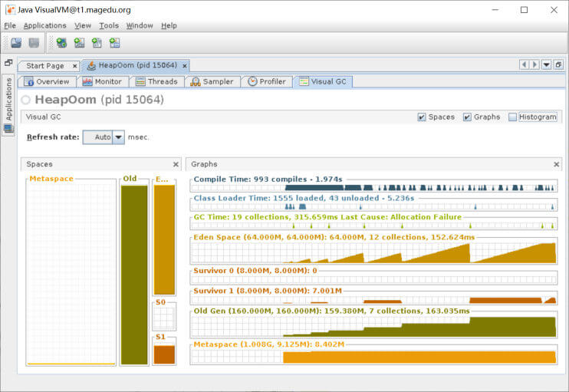Select the Visual GC tab

pyautogui.click(x=324, y=81)
